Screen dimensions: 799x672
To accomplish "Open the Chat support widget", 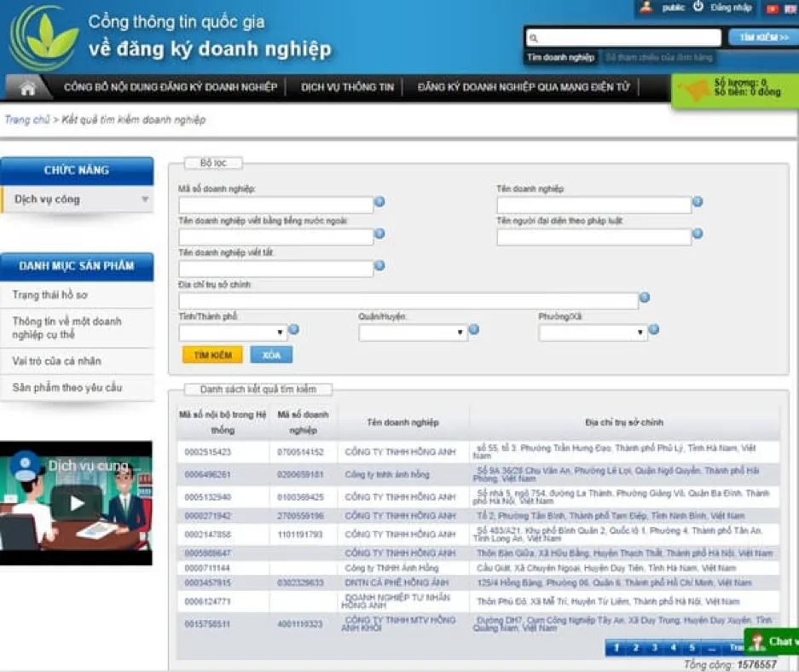I will tap(772, 641).
